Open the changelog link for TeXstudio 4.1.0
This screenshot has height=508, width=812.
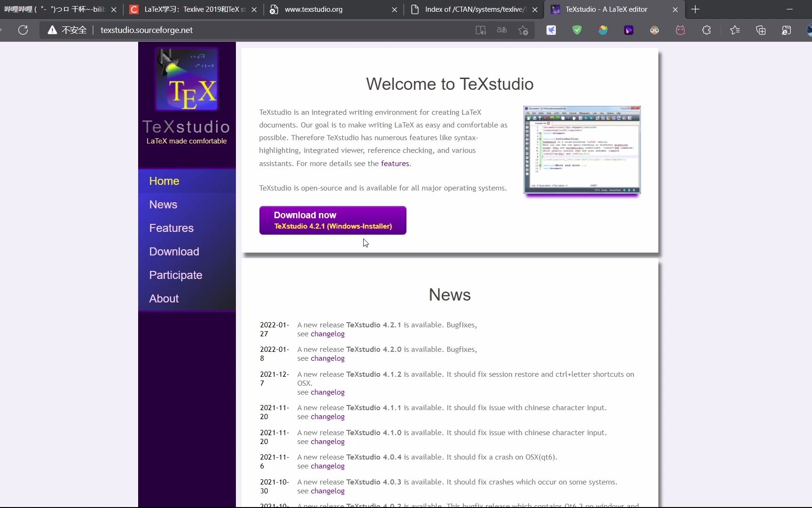[x=328, y=442]
